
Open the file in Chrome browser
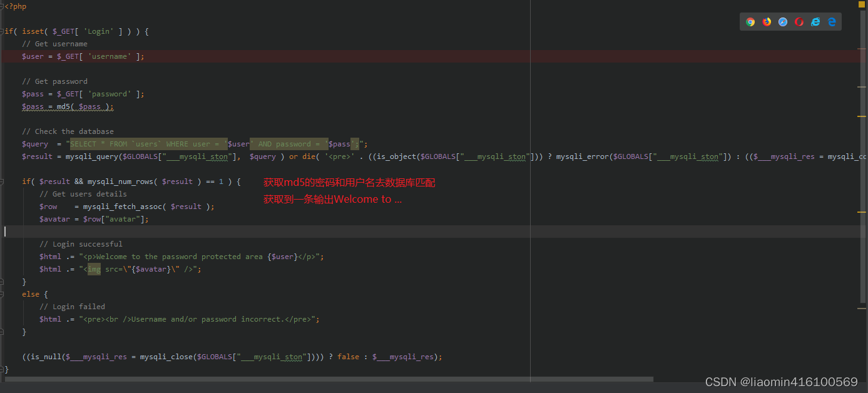750,22
